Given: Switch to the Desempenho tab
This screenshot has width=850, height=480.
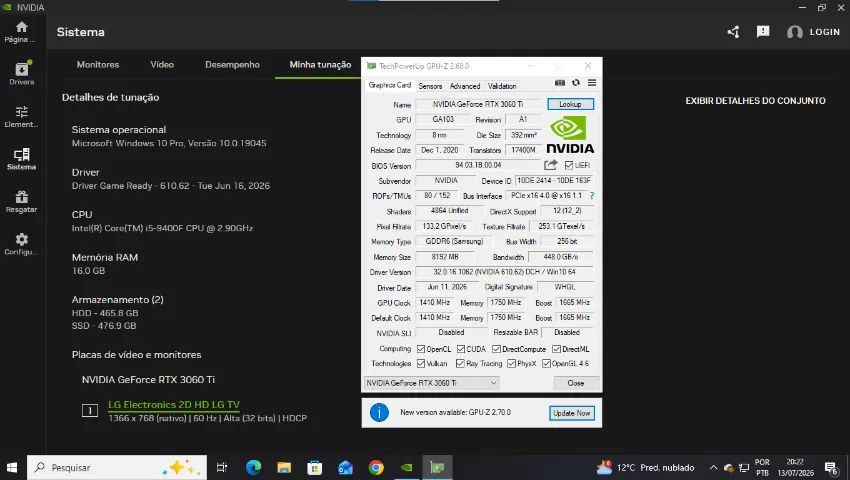Looking at the screenshot, I should pyautogui.click(x=233, y=65).
